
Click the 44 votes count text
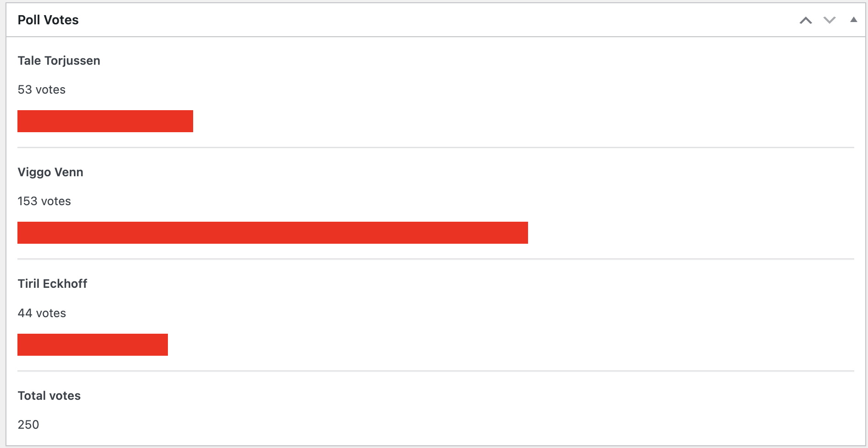coord(42,313)
